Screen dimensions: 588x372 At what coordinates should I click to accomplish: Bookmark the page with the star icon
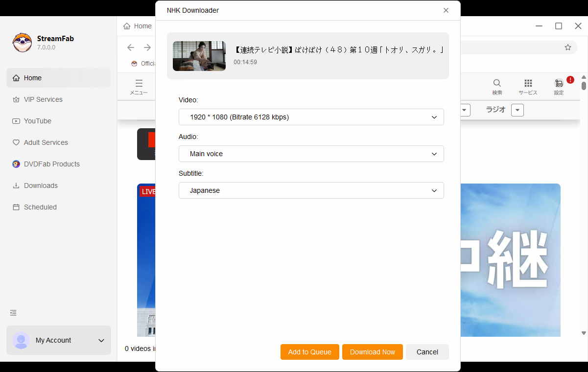tap(567, 46)
